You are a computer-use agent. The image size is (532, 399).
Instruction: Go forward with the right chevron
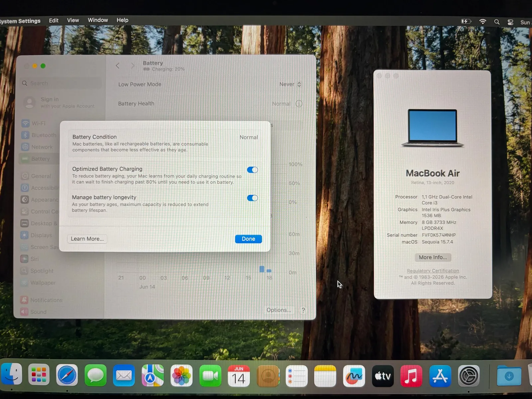click(x=133, y=66)
